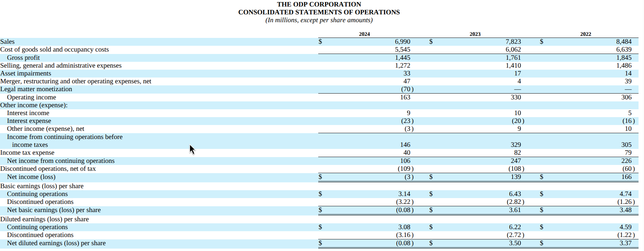Click "Basic earnings (loss) per share" heading

pos(42,186)
